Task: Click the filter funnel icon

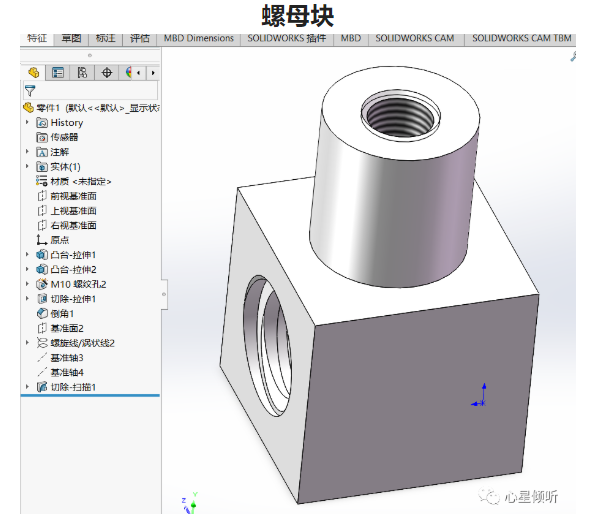Action: click(30, 91)
